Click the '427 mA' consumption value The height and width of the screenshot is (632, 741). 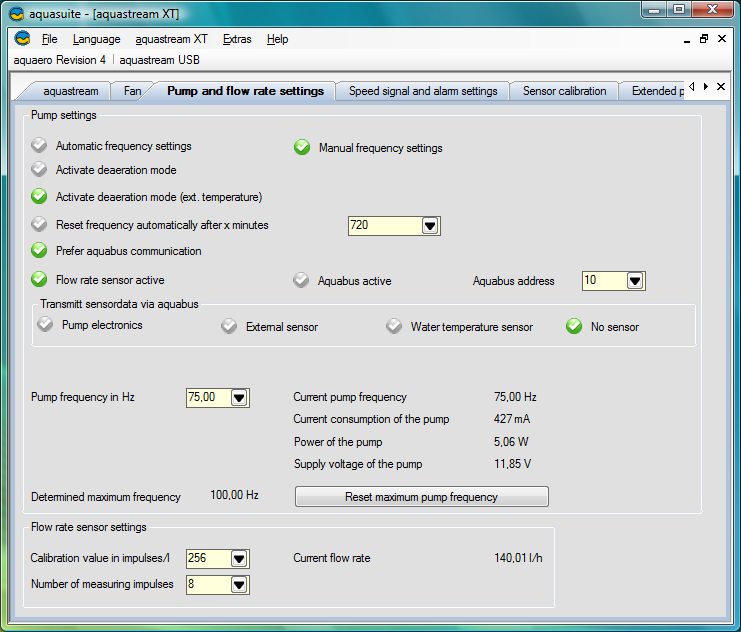[x=512, y=419]
